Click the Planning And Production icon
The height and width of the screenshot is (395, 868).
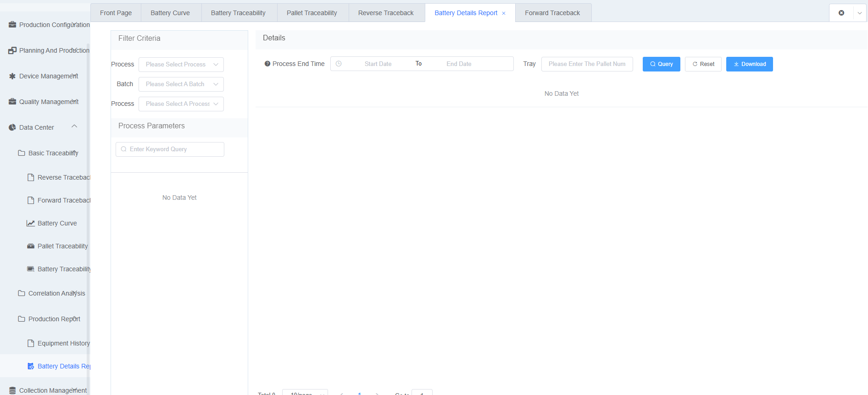tap(12, 50)
